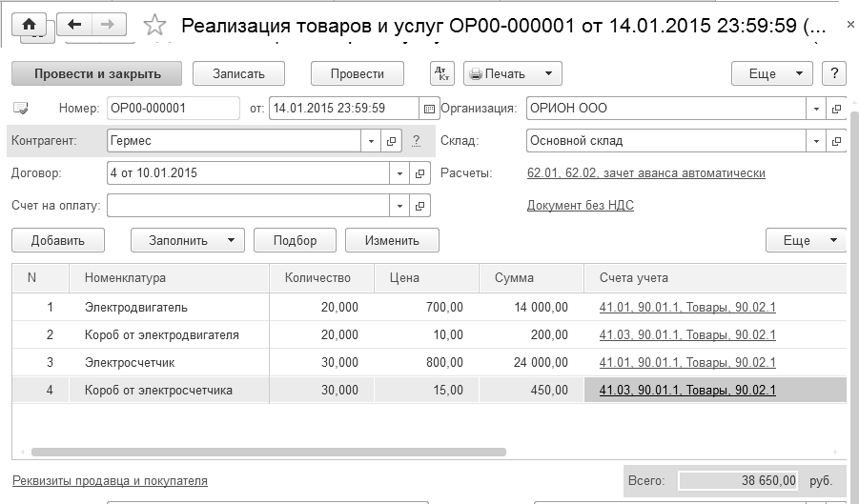This screenshot has height=504, width=859.
Task: Click the Сумма column header
Action: point(531,277)
